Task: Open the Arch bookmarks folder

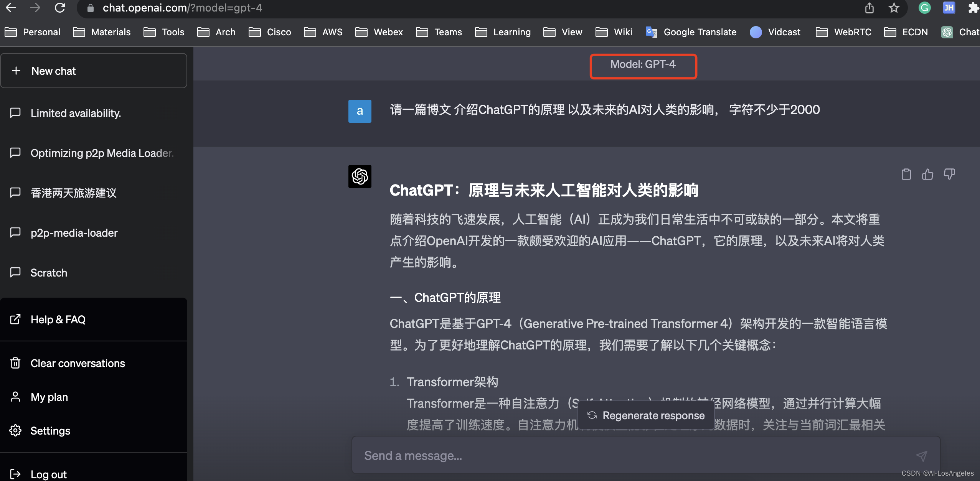Action: click(x=216, y=32)
